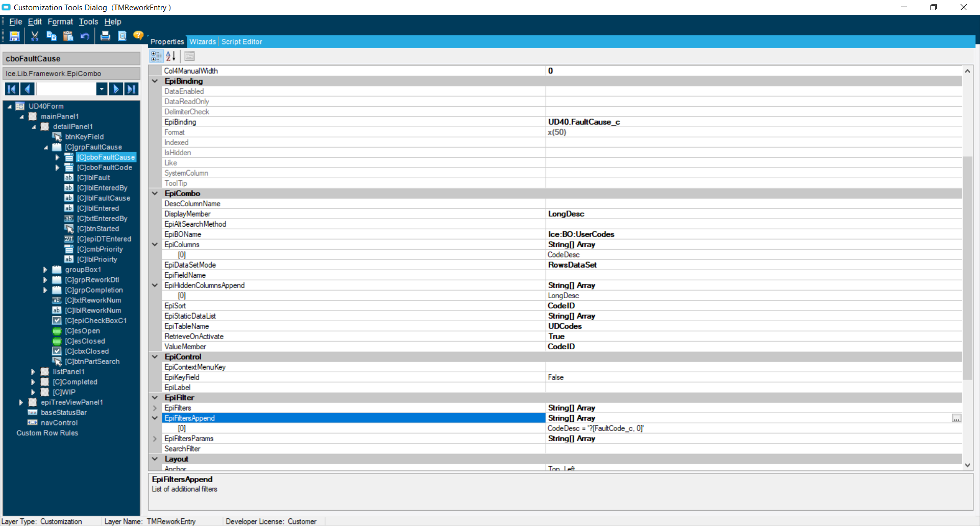Viewport: 980px width, 526px height.
Task: Select baseStatusBar node in tree
Action: tap(64, 413)
